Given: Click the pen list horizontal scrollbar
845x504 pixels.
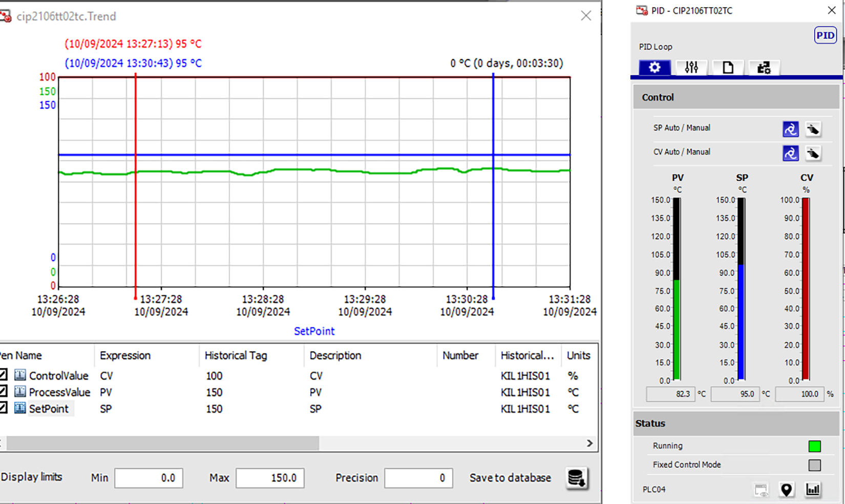Looking at the screenshot, I should click(163, 443).
